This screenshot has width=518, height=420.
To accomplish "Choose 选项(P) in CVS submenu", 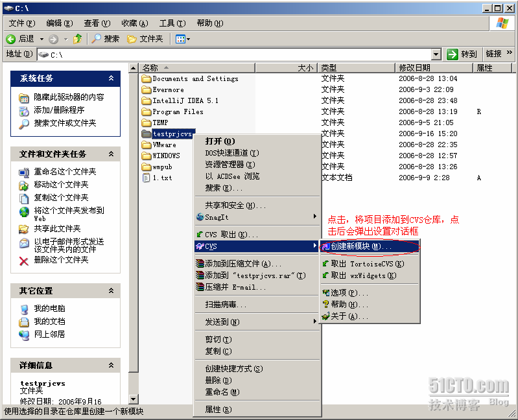I will click(x=370, y=293).
